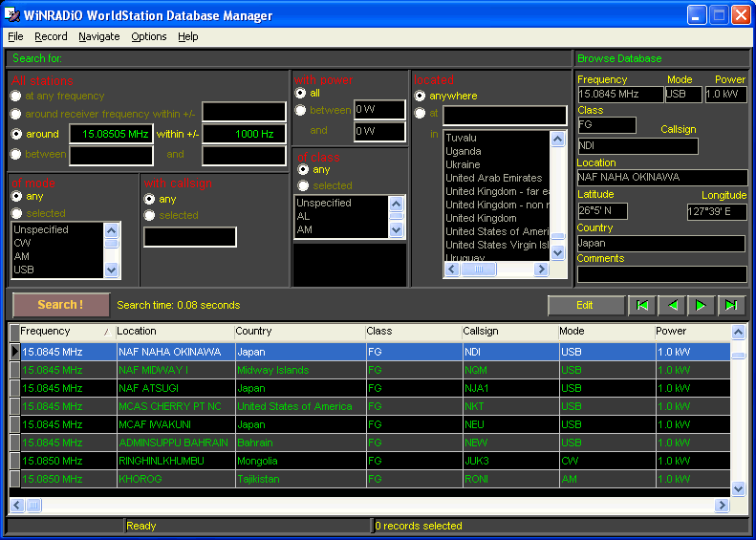Image resolution: width=756 pixels, height=540 pixels.
Task: Choose callsign 'selected' radio option
Action: click(x=149, y=215)
